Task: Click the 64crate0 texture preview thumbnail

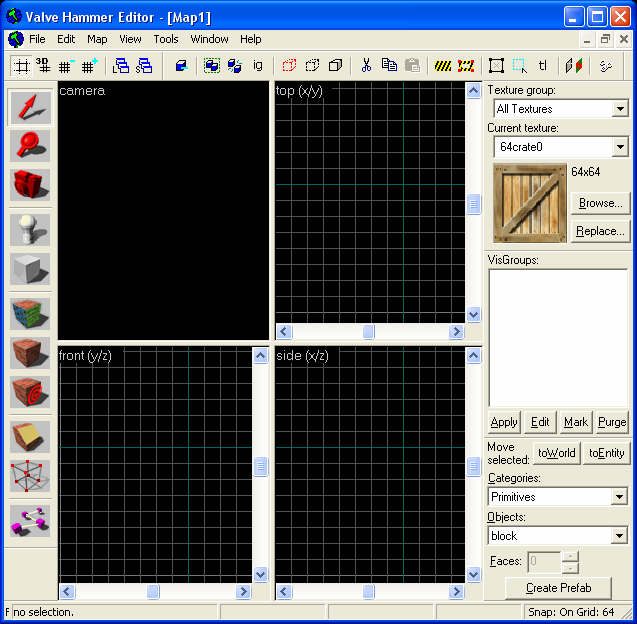Action: coord(530,203)
